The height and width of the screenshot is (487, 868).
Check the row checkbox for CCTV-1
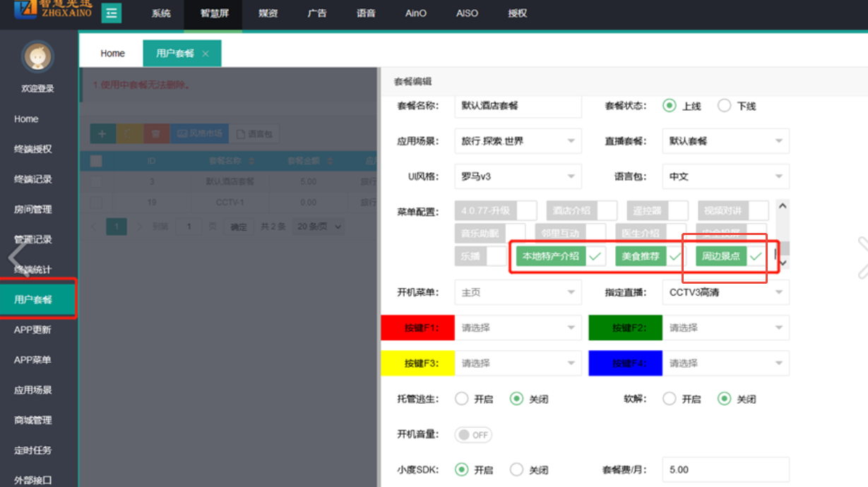96,202
